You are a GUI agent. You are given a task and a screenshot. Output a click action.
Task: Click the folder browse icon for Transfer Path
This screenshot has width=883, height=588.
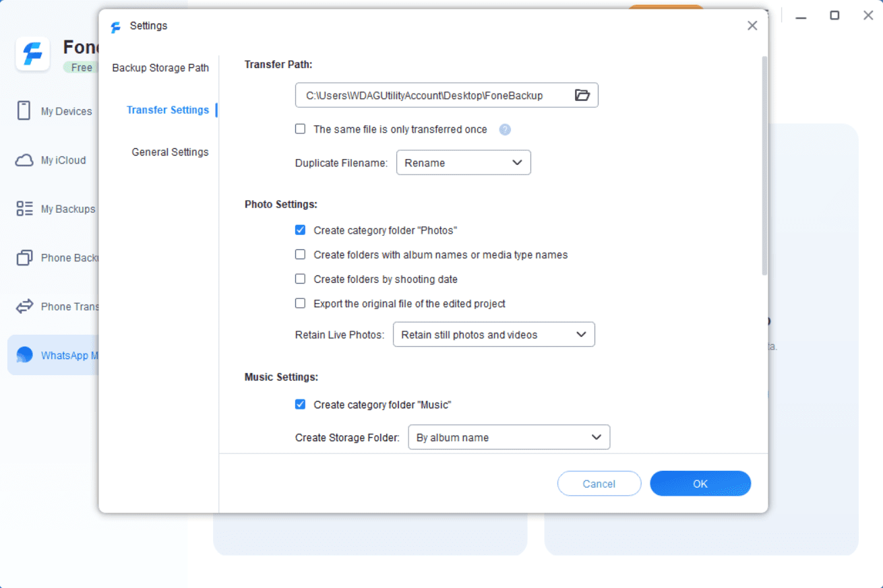click(582, 96)
